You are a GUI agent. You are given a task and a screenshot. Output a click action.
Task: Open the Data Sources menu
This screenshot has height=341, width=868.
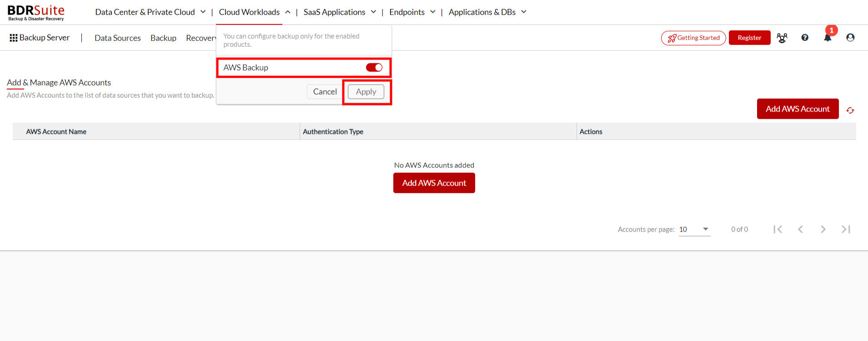pos(118,38)
